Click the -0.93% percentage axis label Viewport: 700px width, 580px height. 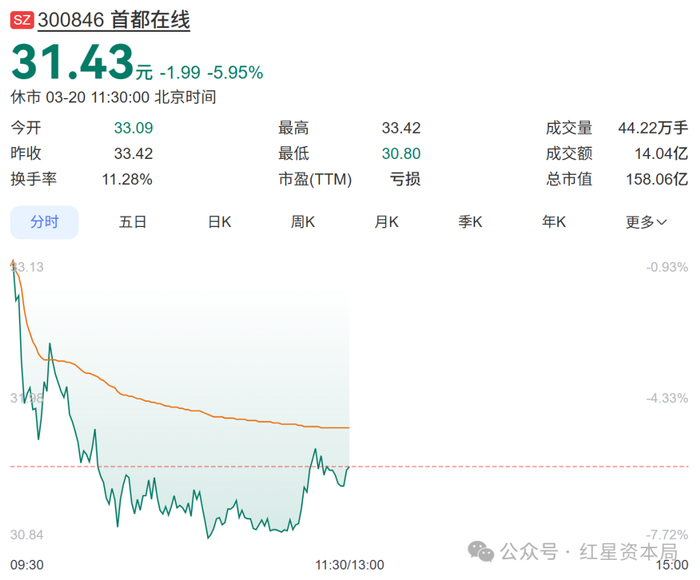[x=667, y=267]
